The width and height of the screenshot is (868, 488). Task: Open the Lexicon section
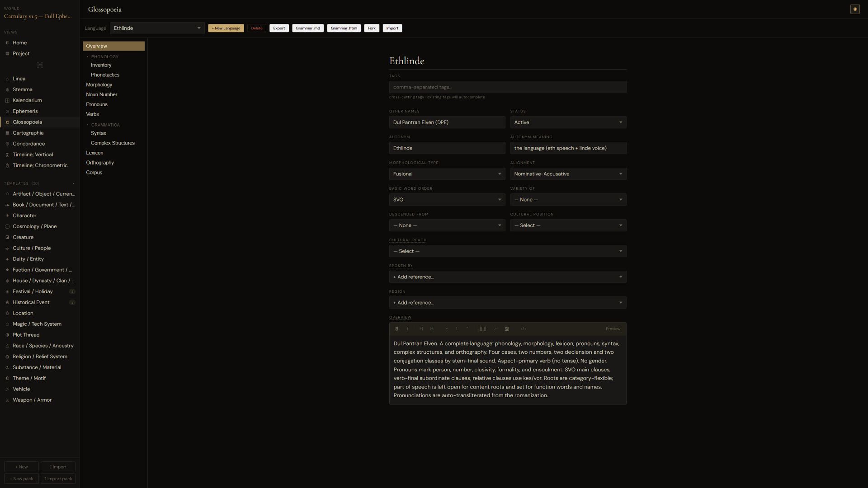pyautogui.click(x=94, y=153)
